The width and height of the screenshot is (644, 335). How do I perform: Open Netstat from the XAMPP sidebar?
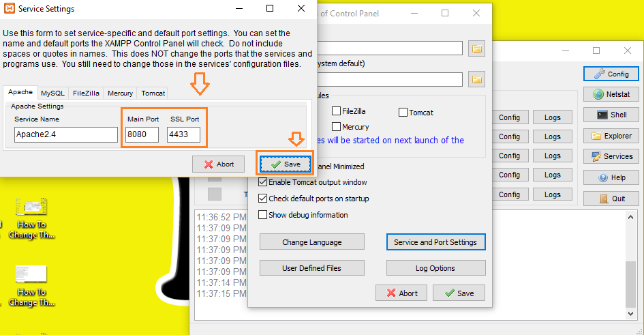click(x=611, y=94)
